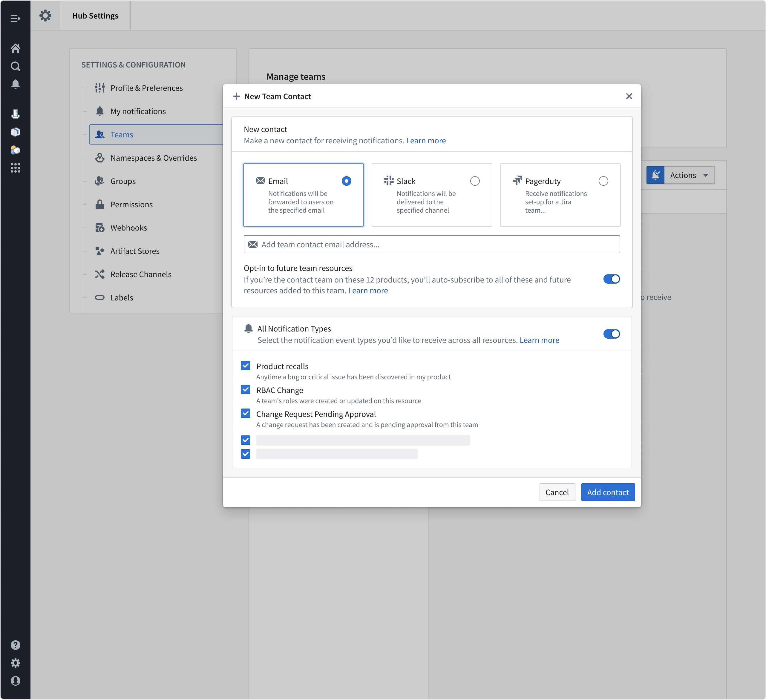Uncheck Change Request Pending Approval
This screenshot has height=700, width=766.
pos(246,413)
